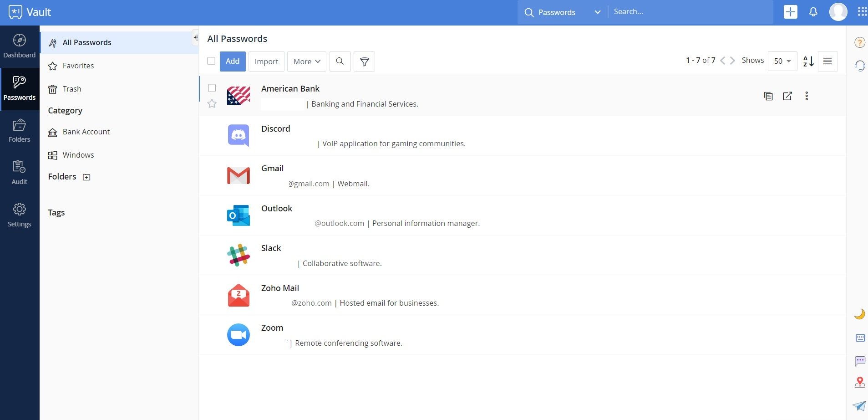This screenshot has width=868, height=420.
Task: Click the Import button
Action: [x=266, y=61]
